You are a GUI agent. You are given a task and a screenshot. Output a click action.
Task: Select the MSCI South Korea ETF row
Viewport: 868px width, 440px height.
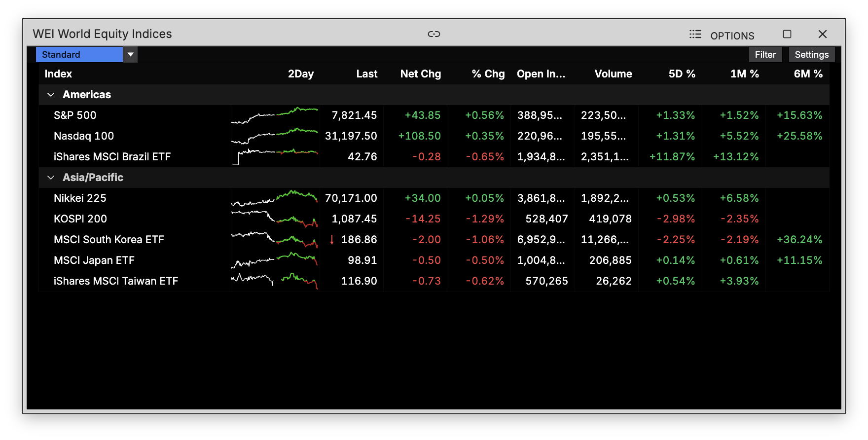434,240
